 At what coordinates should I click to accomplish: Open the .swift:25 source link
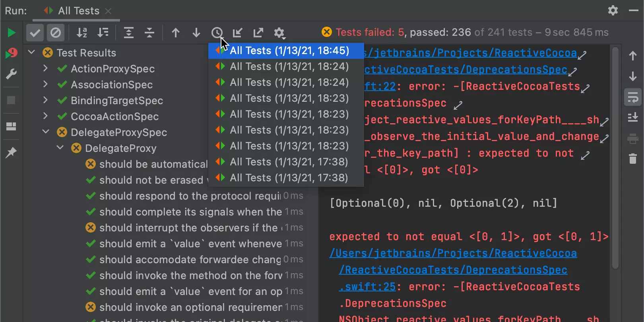(x=367, y=287)
